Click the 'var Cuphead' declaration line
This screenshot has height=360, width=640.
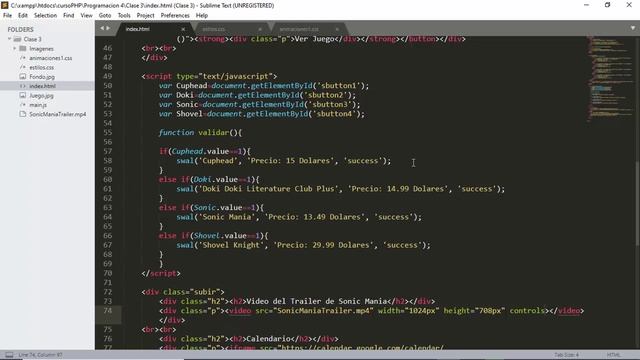pos(264,86)
